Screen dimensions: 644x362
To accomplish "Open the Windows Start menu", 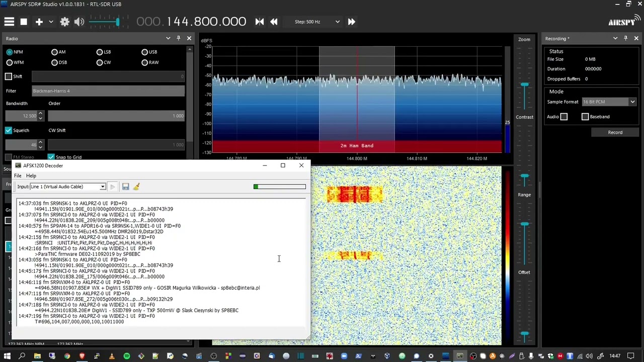I will pos(7,356).
